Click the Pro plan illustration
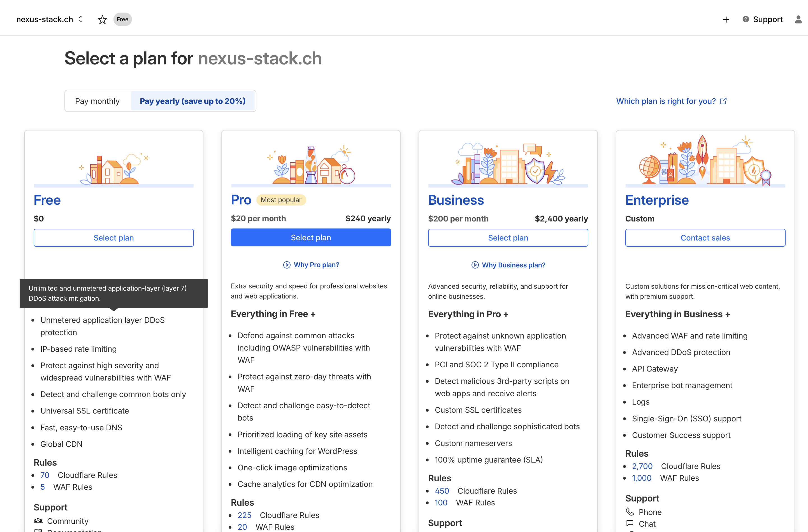This screenshot has width=808, height=532. (x=311, y=165)
